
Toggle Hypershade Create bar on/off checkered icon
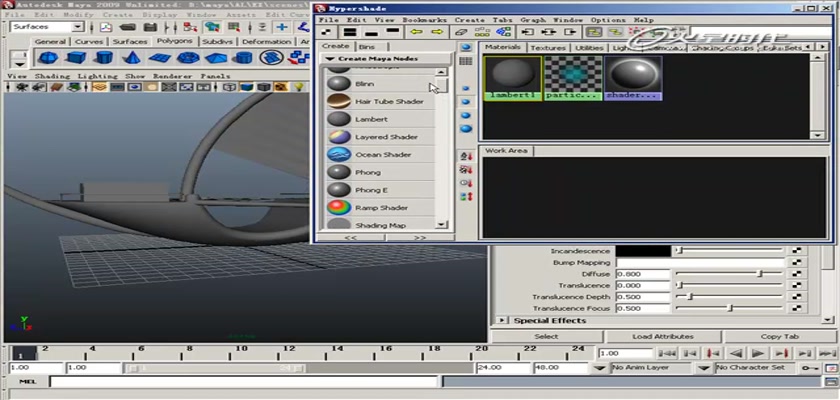[x=327, y=32]
